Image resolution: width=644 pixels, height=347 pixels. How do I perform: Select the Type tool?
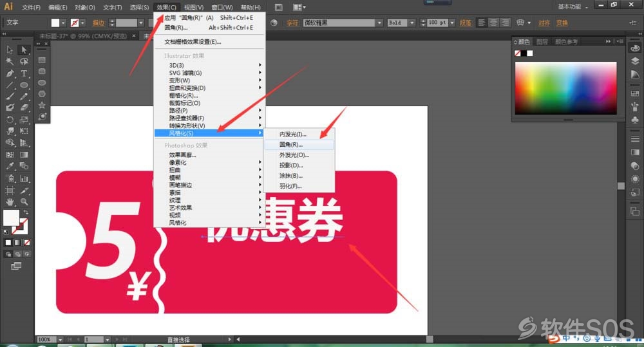pos(24,73)
